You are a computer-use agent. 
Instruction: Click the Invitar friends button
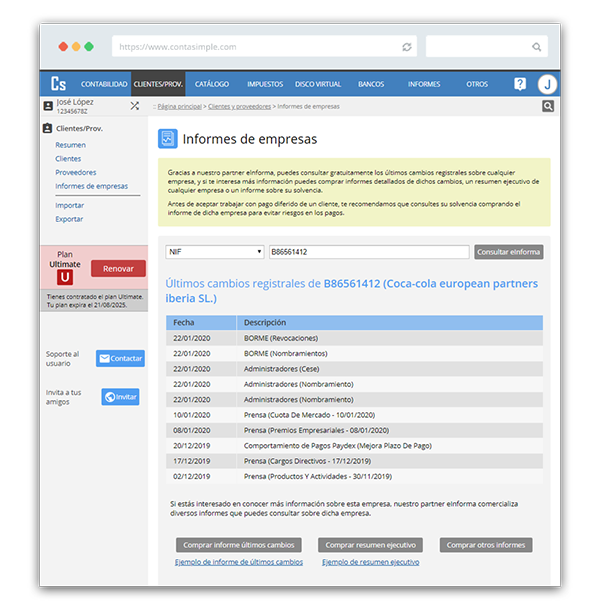tap(120, 397)
